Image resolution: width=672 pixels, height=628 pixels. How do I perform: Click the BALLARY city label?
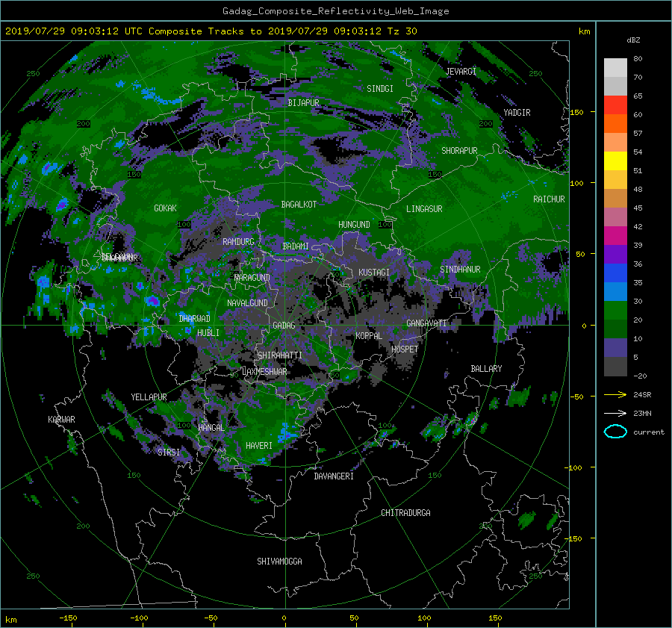coord(486,369)
